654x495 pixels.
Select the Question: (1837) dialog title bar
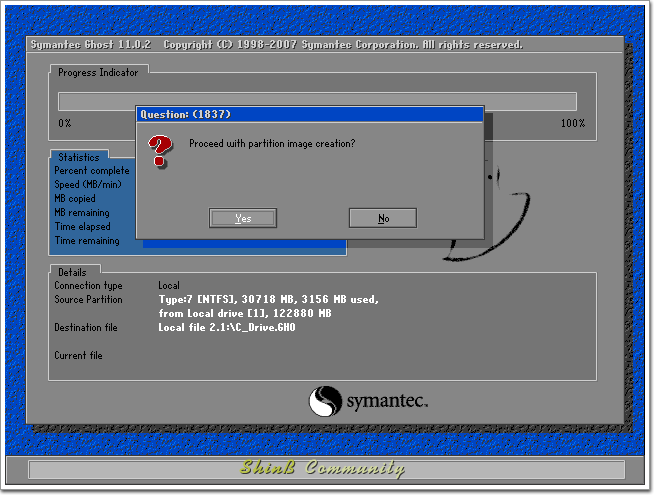pyautogui.click(x=310, y=114)
